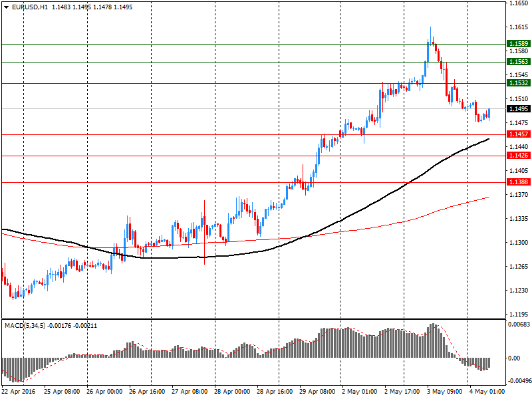Click the -0.00496 MACD scale value
Viewport: 532px width, 399px height.
click(x=519, y=381)
